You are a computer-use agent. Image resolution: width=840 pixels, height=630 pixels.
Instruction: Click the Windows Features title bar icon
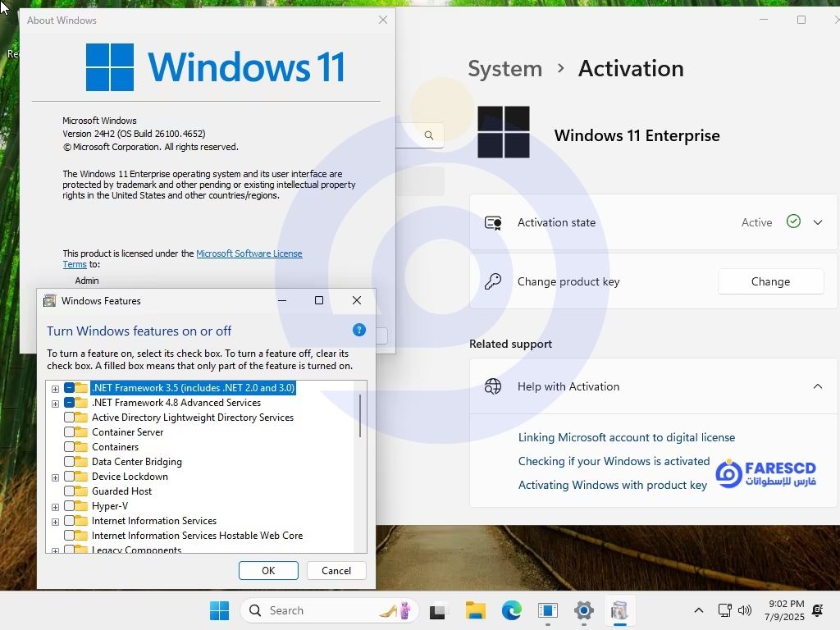click(49, 300)
